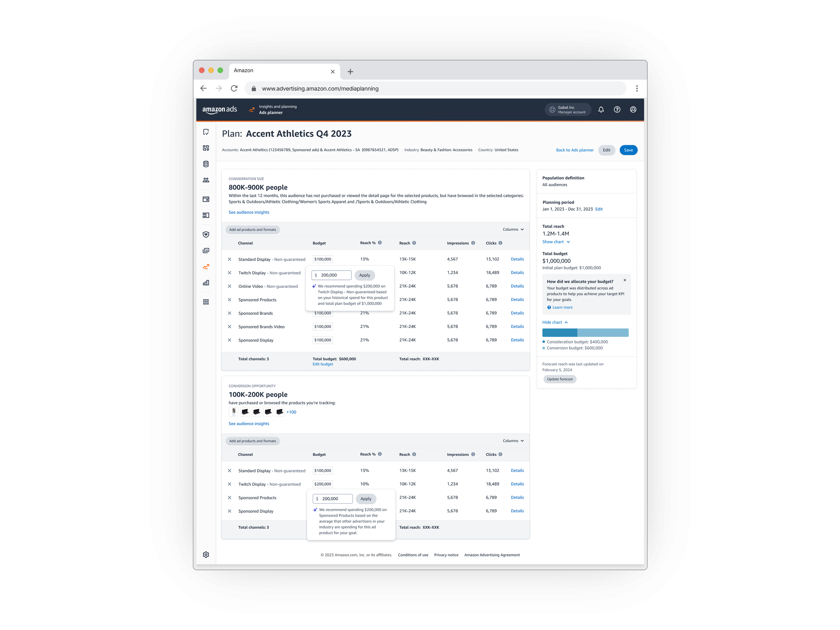840x630 pixels.
Task: Open the user profile icon
Action: coord(633,109)
